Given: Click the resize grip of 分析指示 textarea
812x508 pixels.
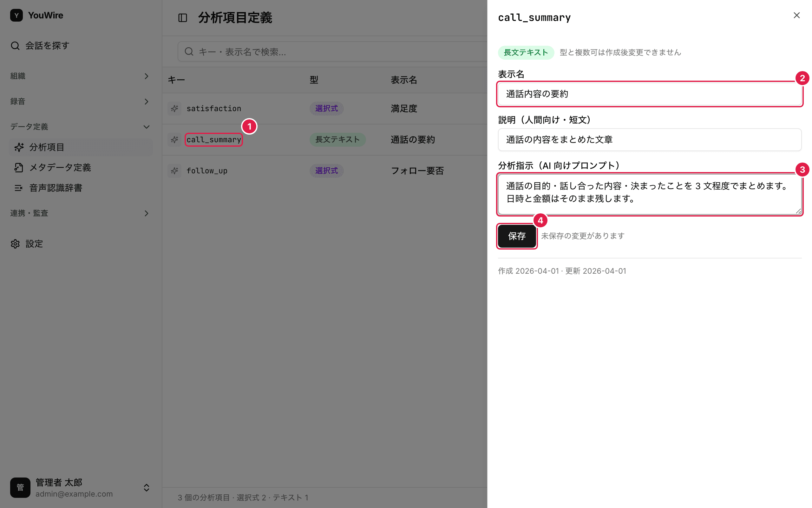Looking at the screenshot, I should [798, 211].
